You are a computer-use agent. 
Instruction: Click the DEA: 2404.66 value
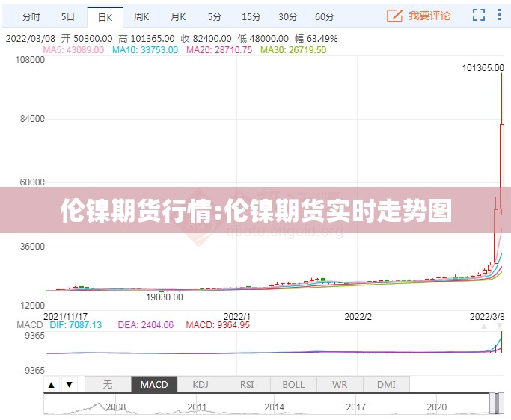(x=146, y=325)
